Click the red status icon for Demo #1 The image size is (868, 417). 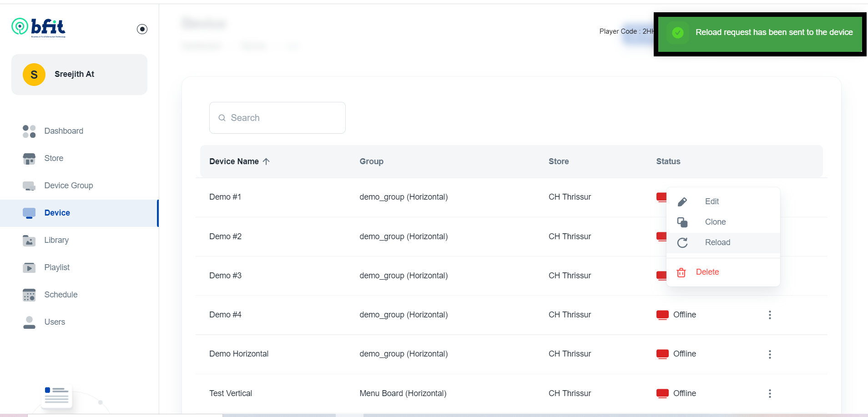click(x=661, y=197)
